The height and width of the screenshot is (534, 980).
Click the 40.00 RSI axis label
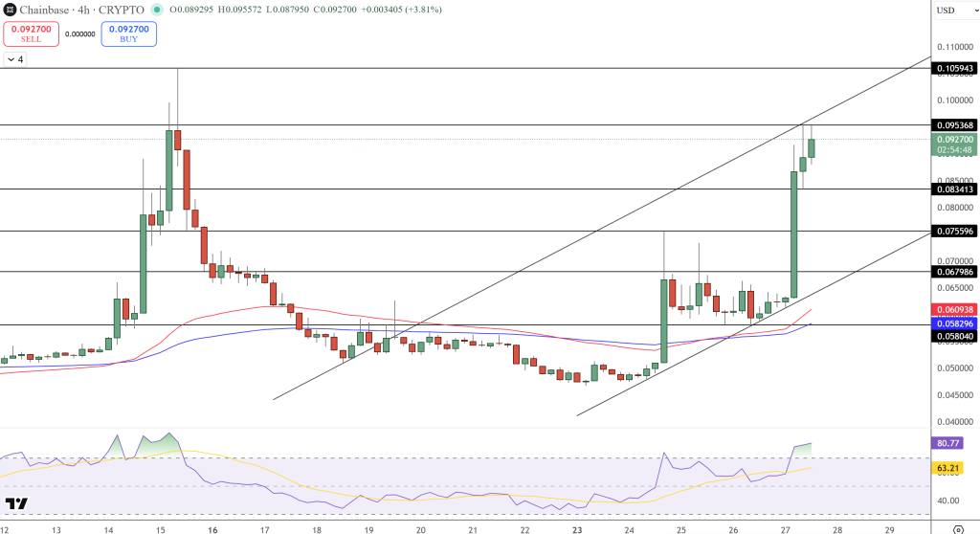(x=948, y=501)
